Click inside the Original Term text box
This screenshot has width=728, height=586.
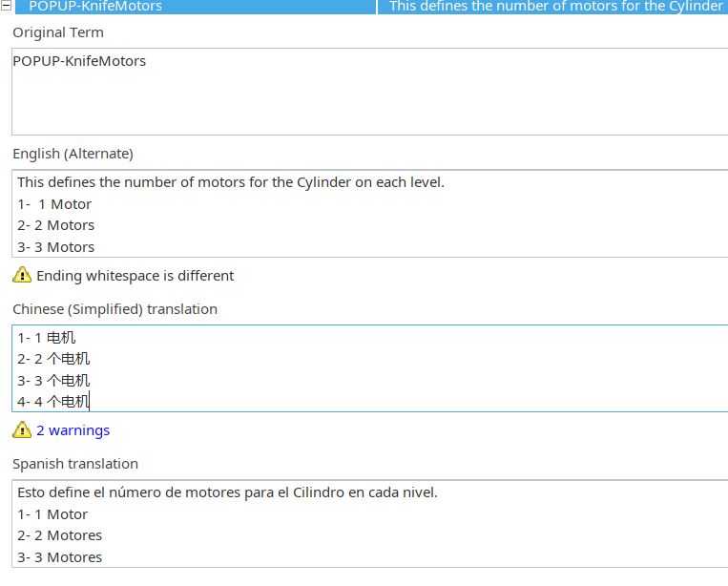[369, 92]
